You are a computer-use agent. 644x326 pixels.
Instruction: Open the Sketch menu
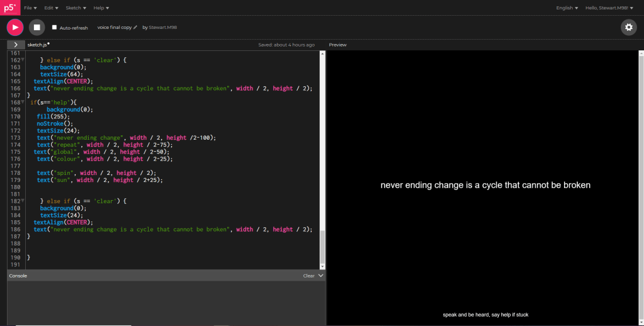76,8
